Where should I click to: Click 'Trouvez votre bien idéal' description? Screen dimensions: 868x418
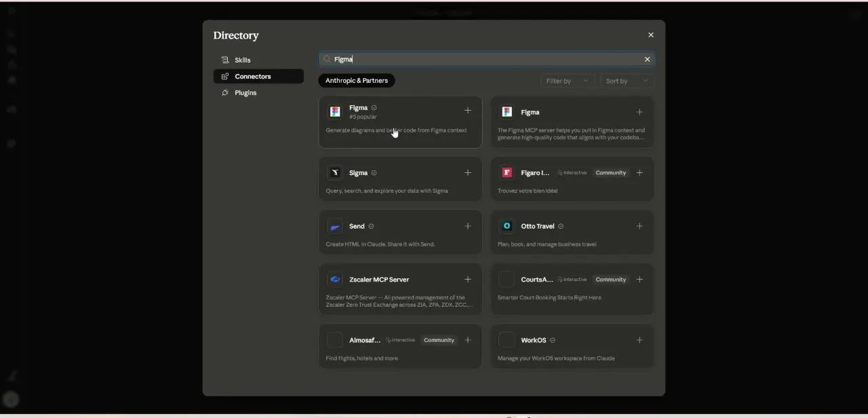click(x=528, y=191)
